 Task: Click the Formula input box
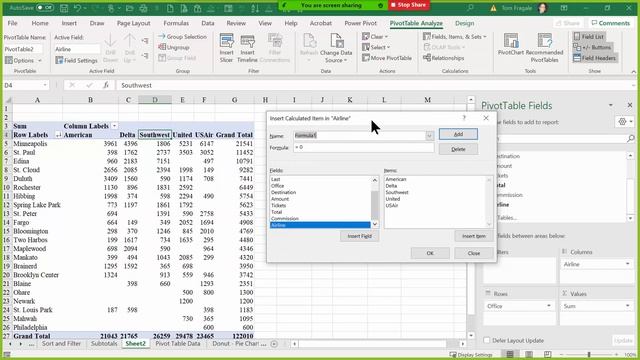click(x=363, y=147)
